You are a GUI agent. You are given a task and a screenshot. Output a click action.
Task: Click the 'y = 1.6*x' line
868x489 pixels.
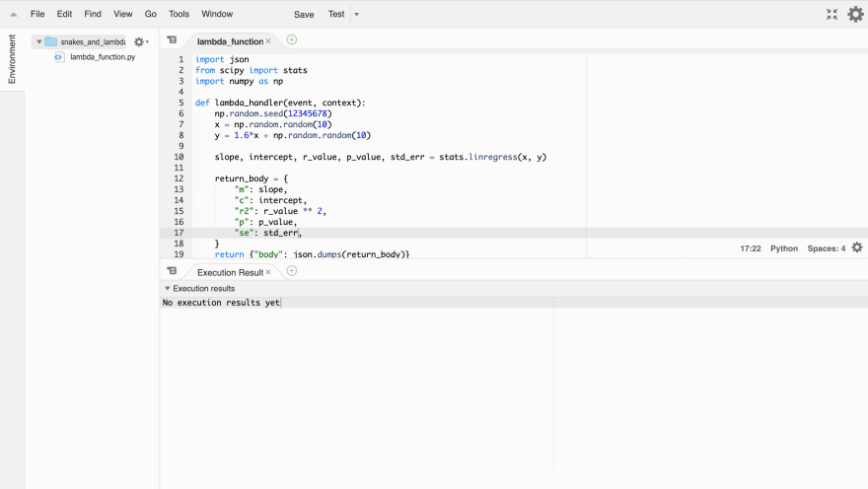(x=293, y=135)
